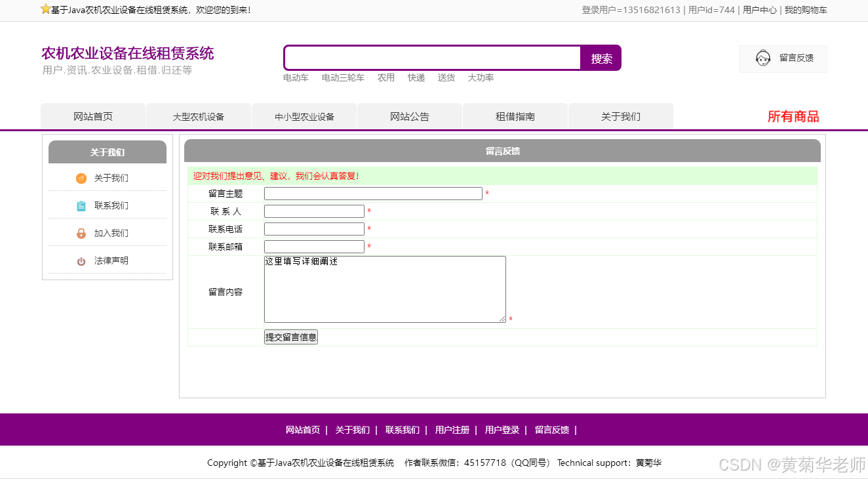Open 用户中心 in the top bar

760,10
